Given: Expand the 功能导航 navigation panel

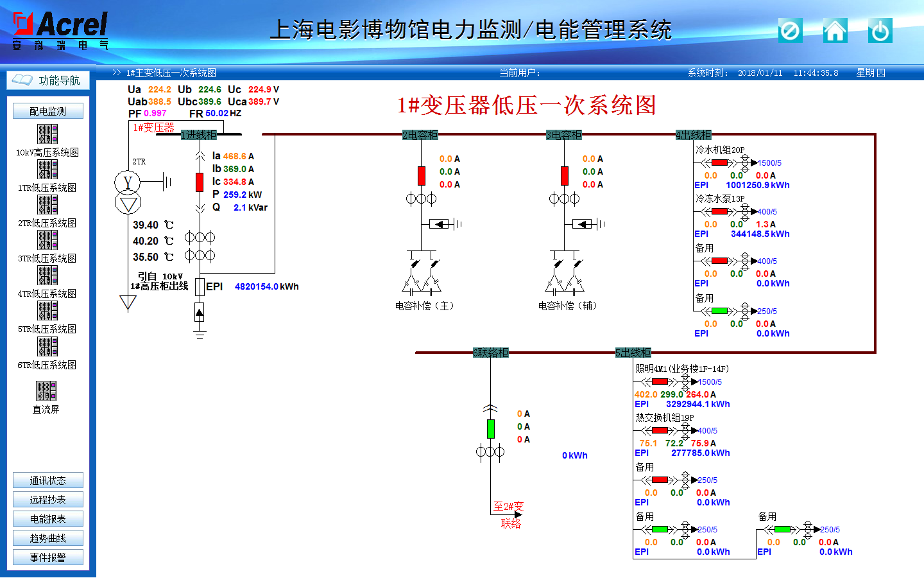Looking at the screenshot, I should coord(48,80).
